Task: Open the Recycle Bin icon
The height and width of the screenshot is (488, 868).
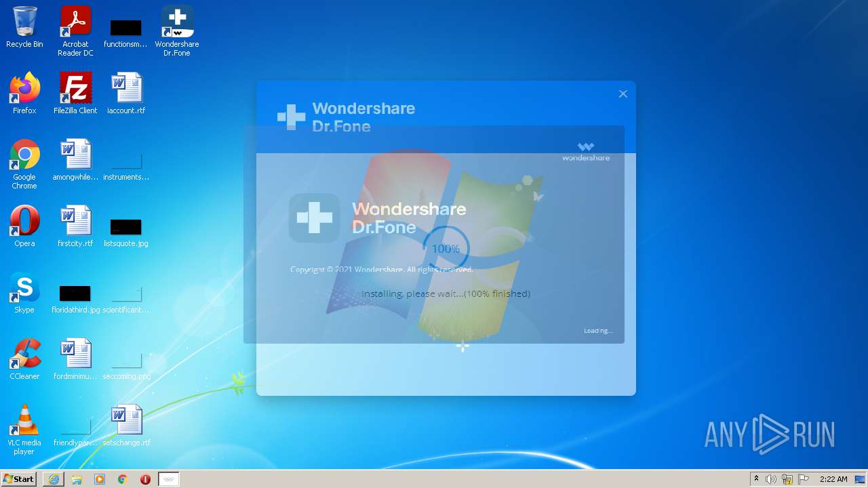Action: [24, 27]
